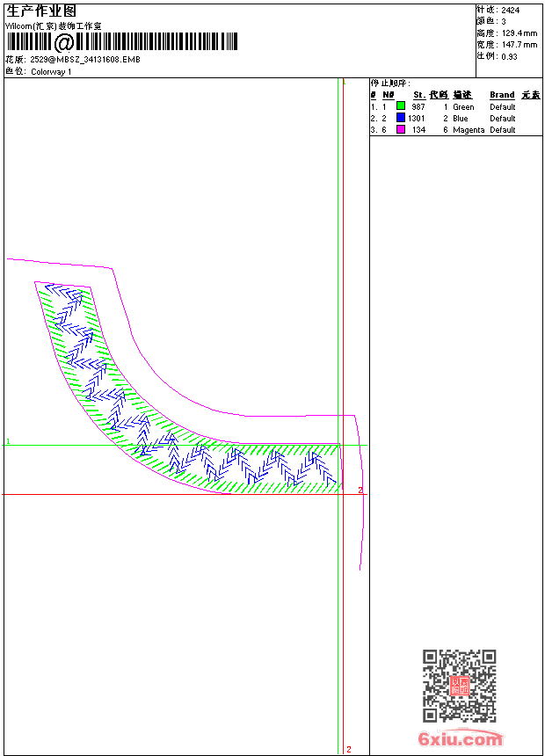Click the 2529@MBSZ_34131608.EMB file name
The height and width of the screenshot is (756, 545).
tap(84, 59)
